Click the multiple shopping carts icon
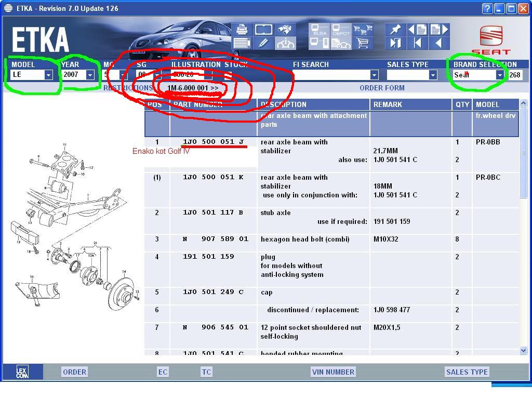 click(x=362, y=30)
